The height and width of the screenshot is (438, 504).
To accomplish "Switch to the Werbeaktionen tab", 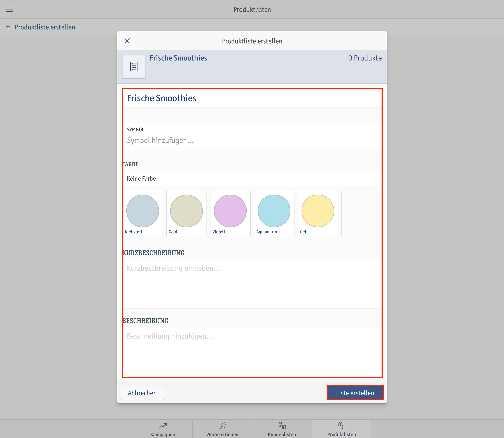I will (x=222, y=429).
